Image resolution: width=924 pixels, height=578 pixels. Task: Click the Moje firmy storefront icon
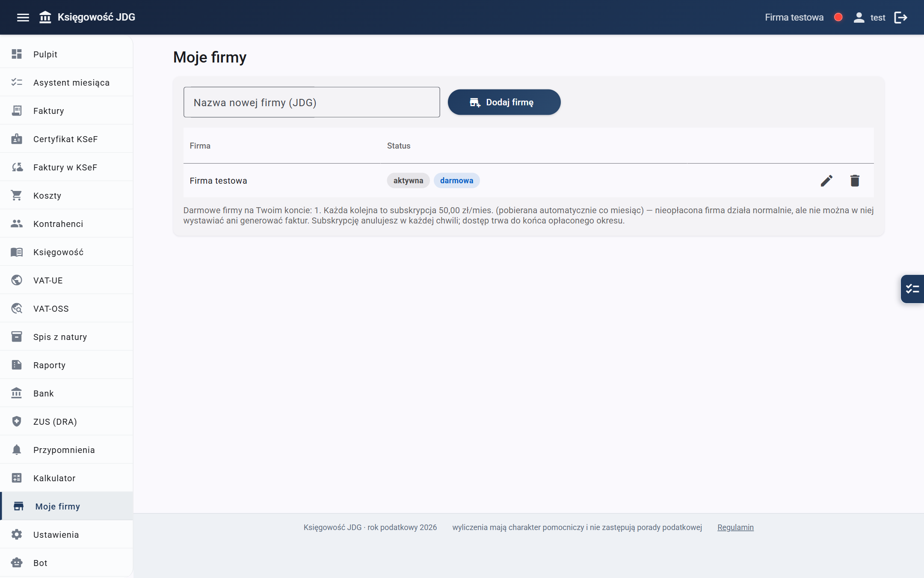[x=18, y=506]
